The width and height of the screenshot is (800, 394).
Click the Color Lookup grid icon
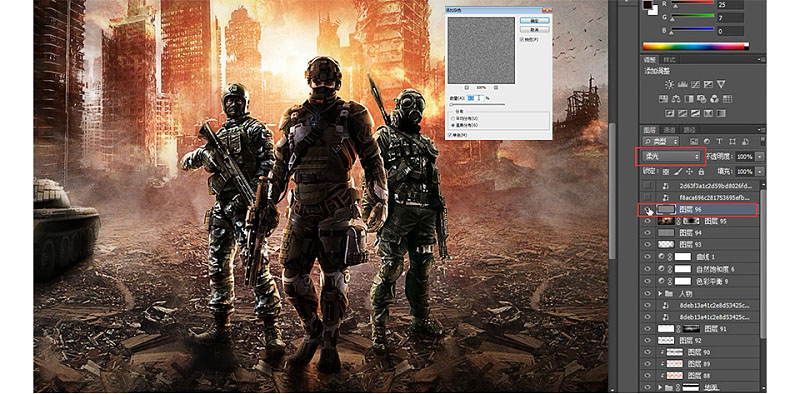point(728,99)
